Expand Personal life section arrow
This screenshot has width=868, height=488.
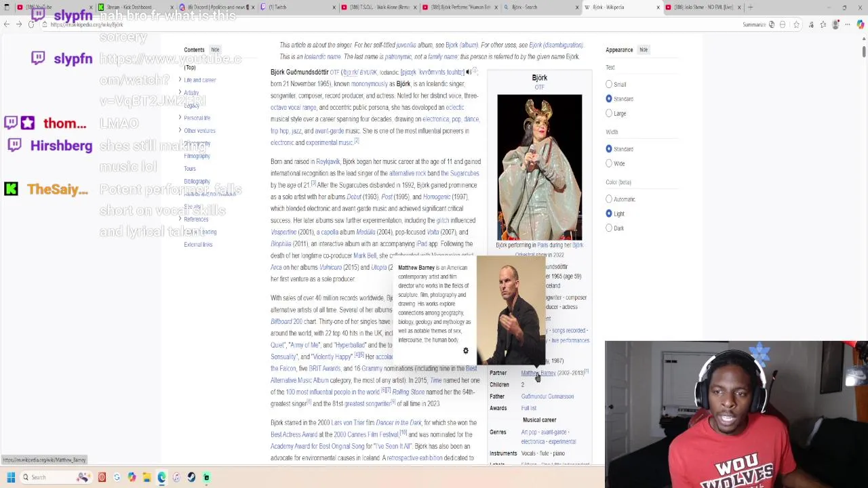pos(180,117)
